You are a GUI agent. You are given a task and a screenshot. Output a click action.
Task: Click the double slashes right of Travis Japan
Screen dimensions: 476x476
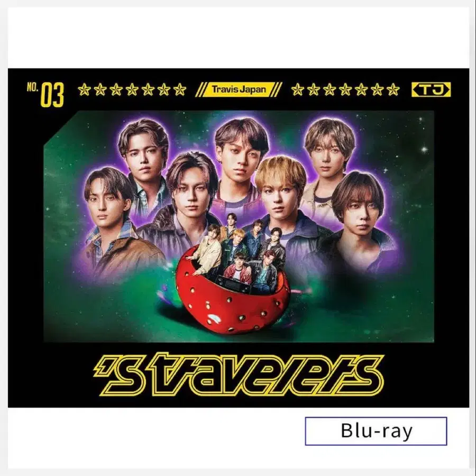[x=278, y=89]
